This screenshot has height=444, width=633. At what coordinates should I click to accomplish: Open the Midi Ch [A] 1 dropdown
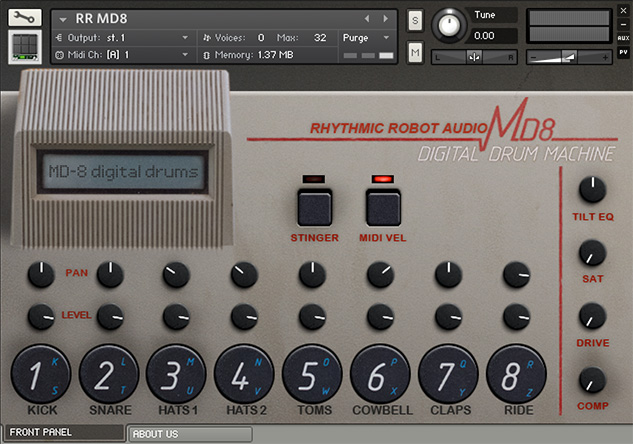click(x=122, y=54)
